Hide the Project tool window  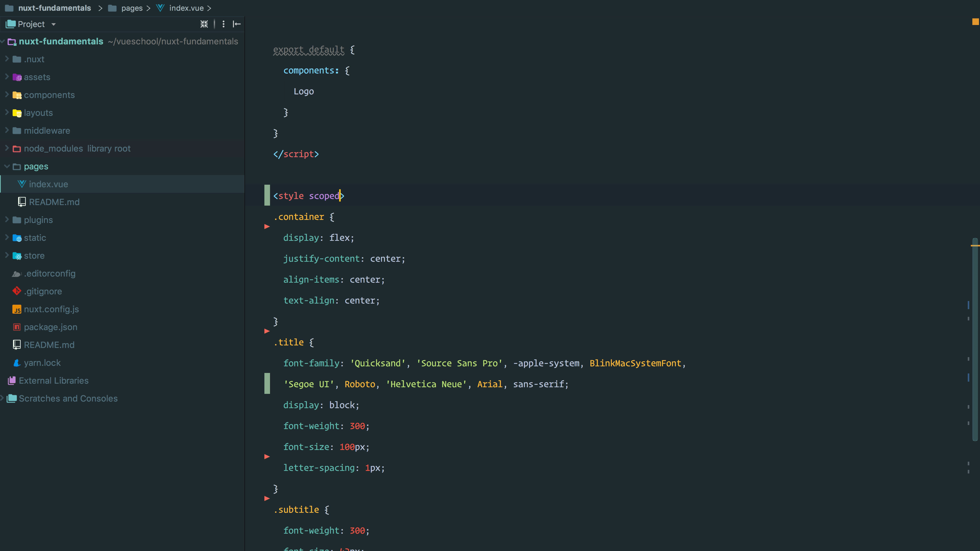coord(237,24)
